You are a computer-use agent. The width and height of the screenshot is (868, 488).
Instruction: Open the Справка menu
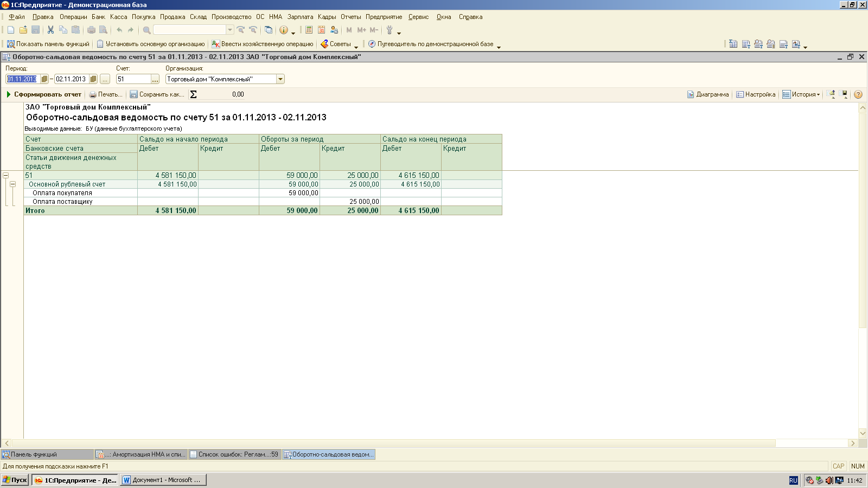click(x=470, y=17)
